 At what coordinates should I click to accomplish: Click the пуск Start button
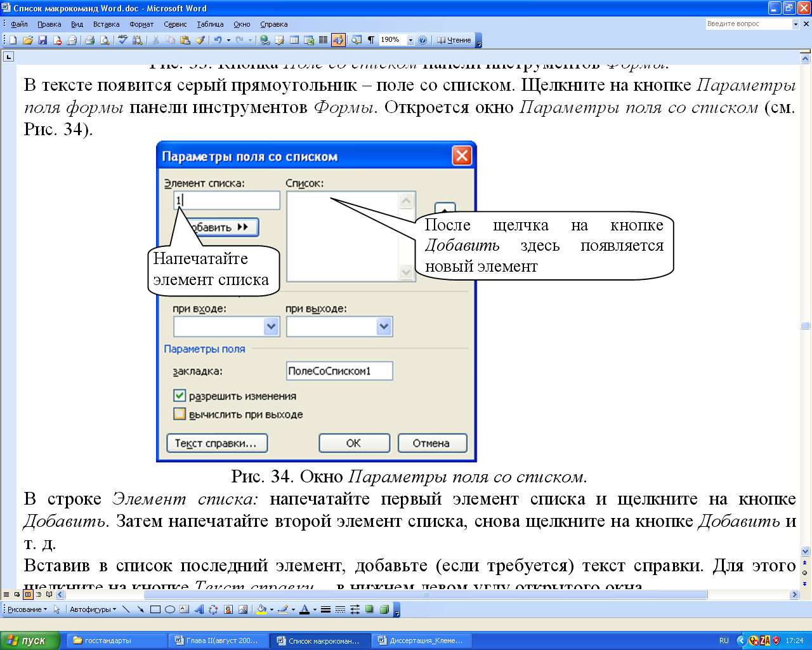(x=30, y=640)
